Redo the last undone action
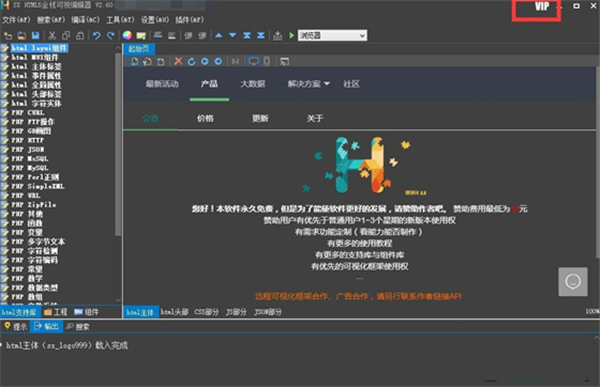The width and height of the screenshot is (600, 387). [111, 36]
